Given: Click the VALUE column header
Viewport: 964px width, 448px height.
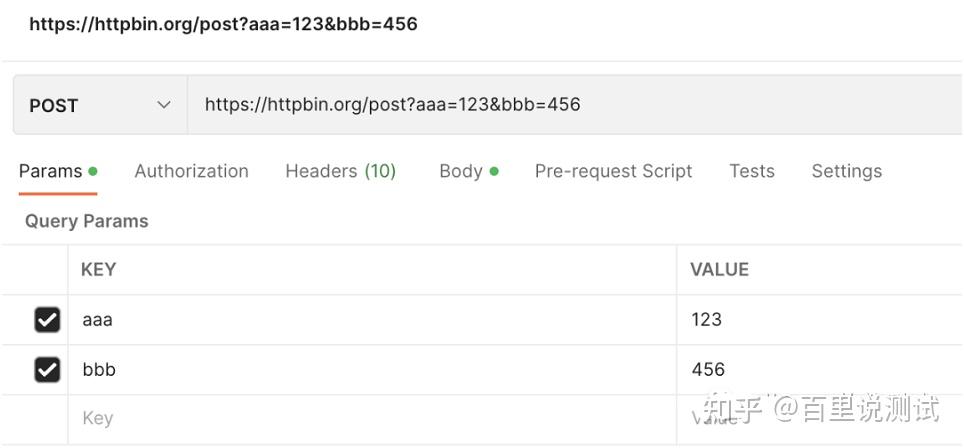Looking at the screenshot, I should 719,269.
